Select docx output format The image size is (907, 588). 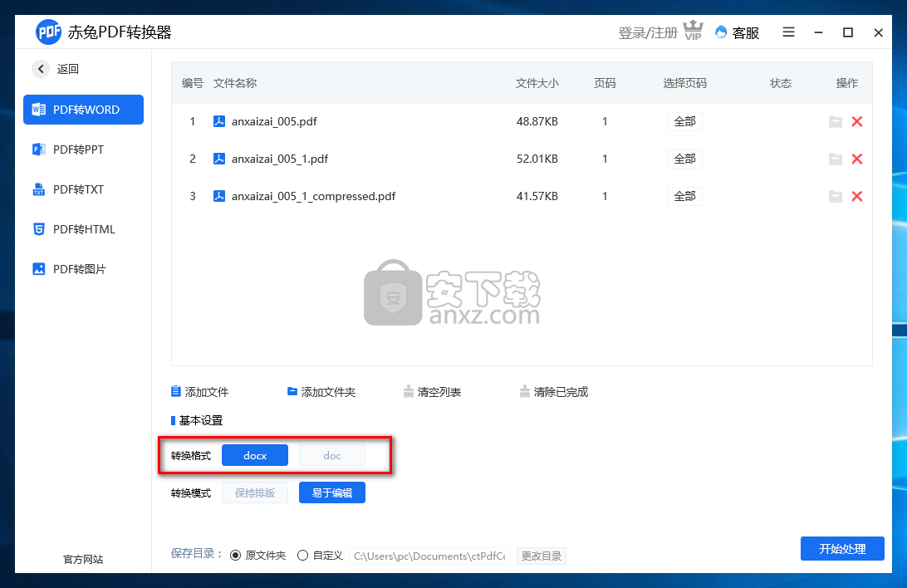pos(255,456)
